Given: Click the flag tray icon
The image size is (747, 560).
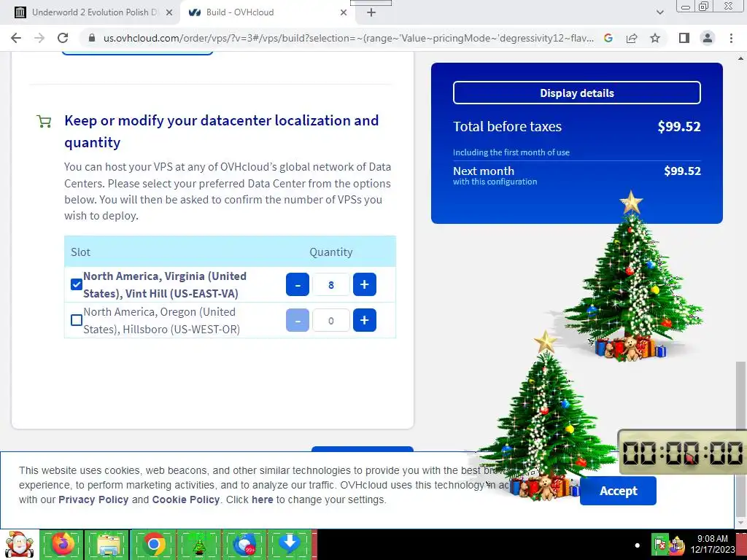Looking at the screenshot, I should pyautogui.click(x=659, y=544).
